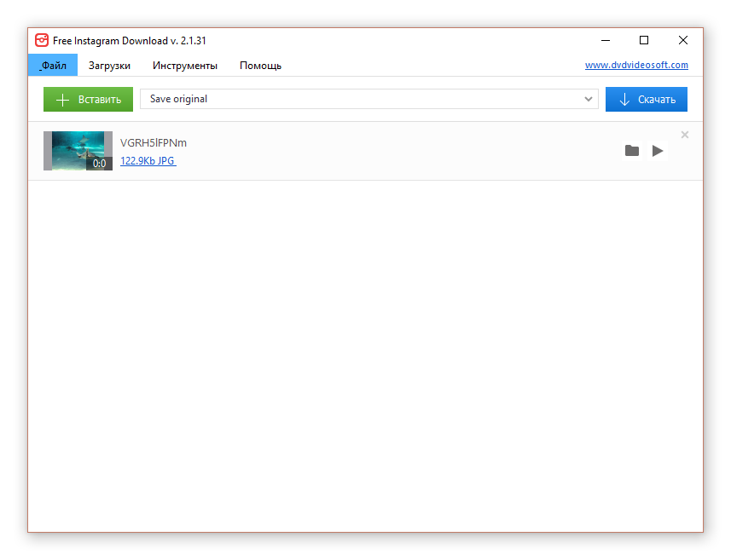The height and width of the screenshot is (560, 731).
Task: Minimize the Free Instagram Download window
Action: 606,41
